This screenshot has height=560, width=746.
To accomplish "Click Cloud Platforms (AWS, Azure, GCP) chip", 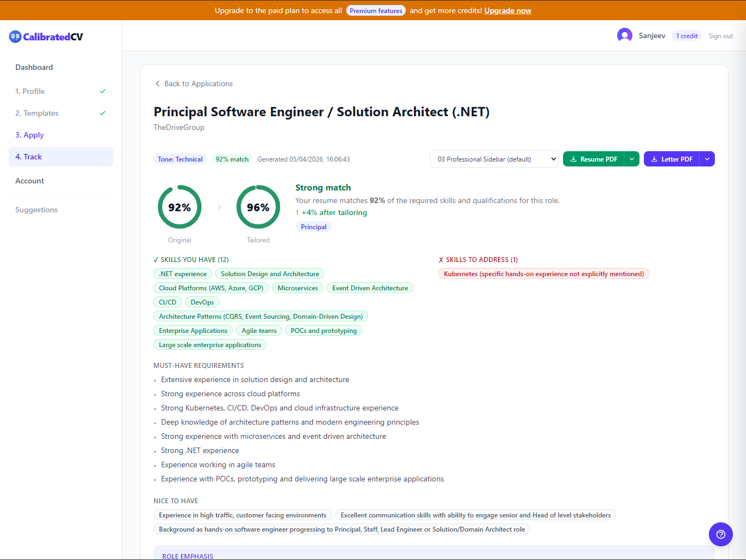I will (x=211, y=288).
